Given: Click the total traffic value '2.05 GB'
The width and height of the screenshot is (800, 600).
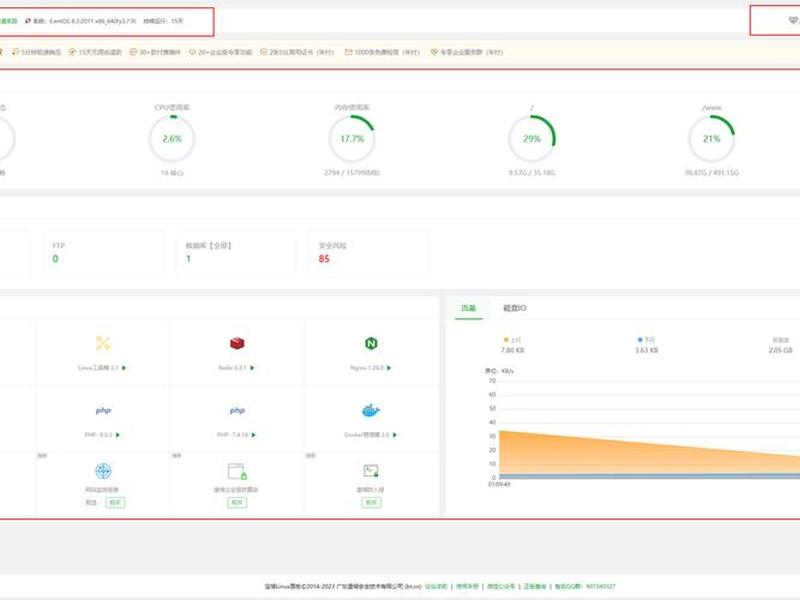Looking at the screenshot, I should tap(781, 351).
